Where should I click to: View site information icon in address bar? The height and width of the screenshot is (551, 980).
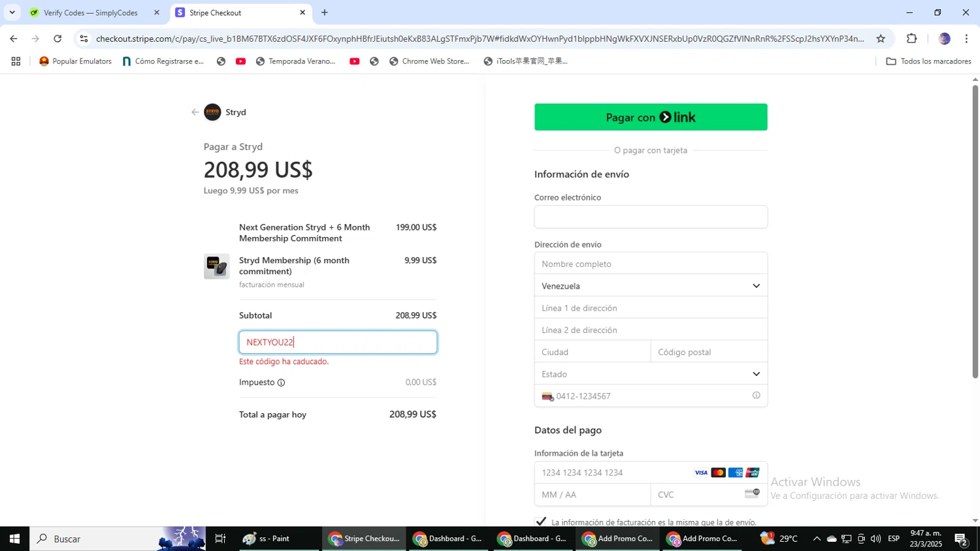84,39
